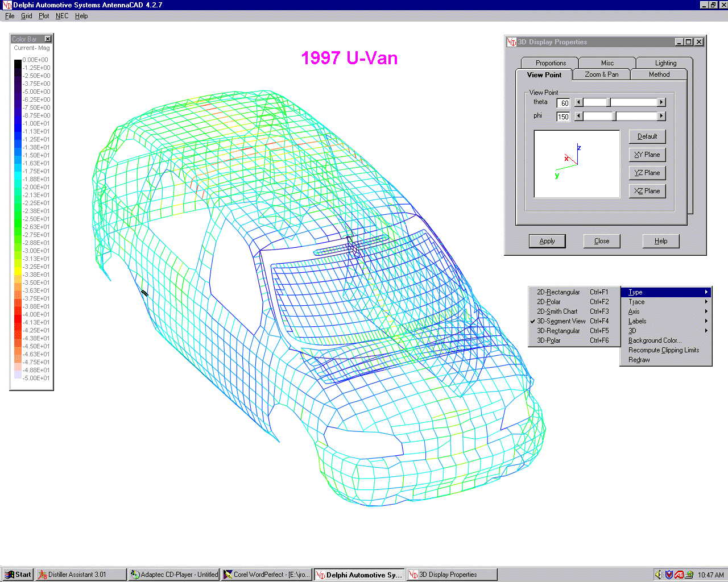Close the Color Bar panel
The image size is (728, 582).
coord(48,39)
